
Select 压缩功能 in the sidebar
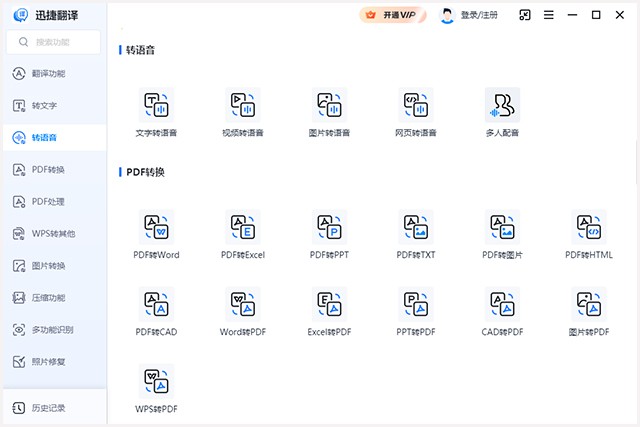[55, 298]
